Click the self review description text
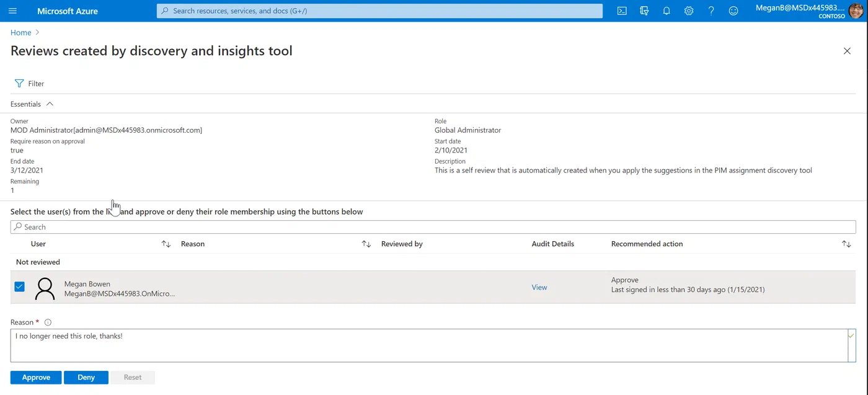868x395 pixels. click(x=623, y=170)
